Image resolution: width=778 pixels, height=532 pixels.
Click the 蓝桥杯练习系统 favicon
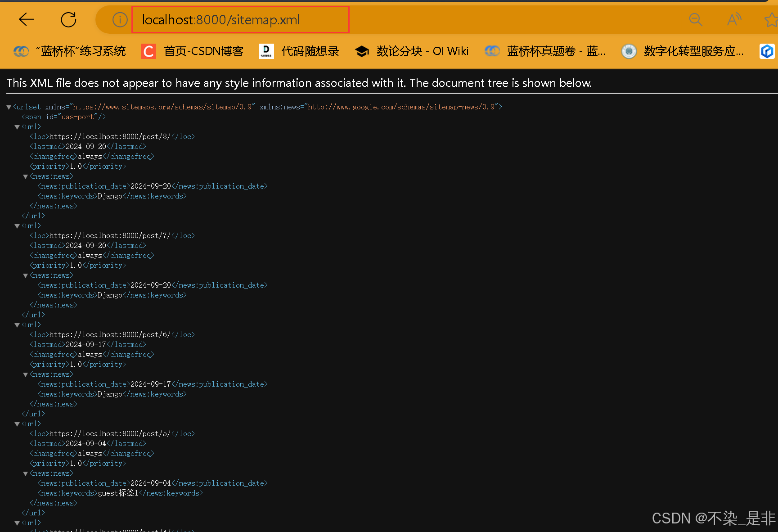(21, 51)
